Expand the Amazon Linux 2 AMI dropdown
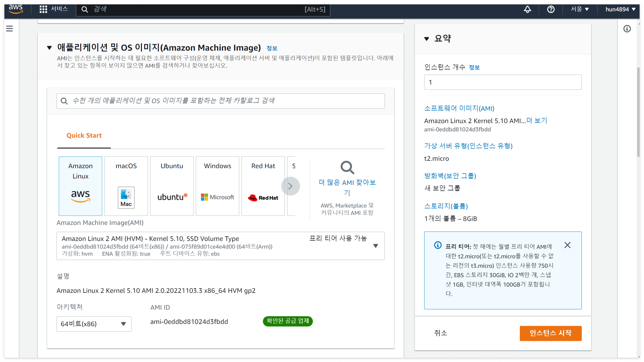Screen dimensions: 644x362 [x=375, y=246]
